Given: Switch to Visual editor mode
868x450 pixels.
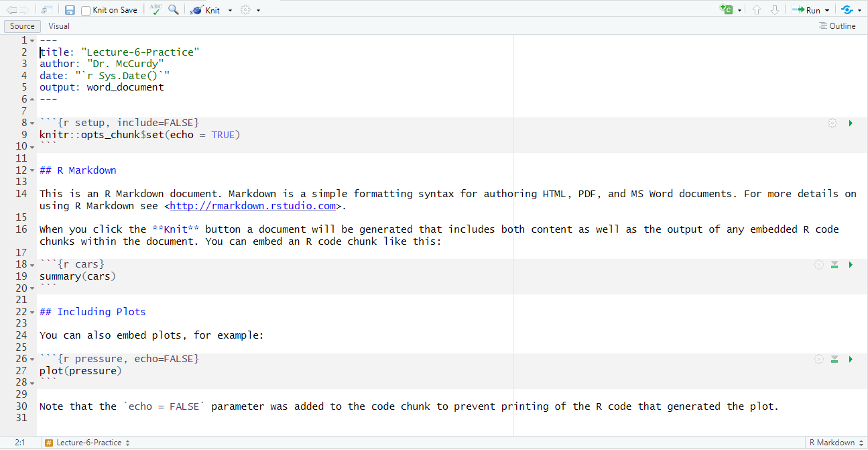Looking at the screenshot, I should coord(59,26).
